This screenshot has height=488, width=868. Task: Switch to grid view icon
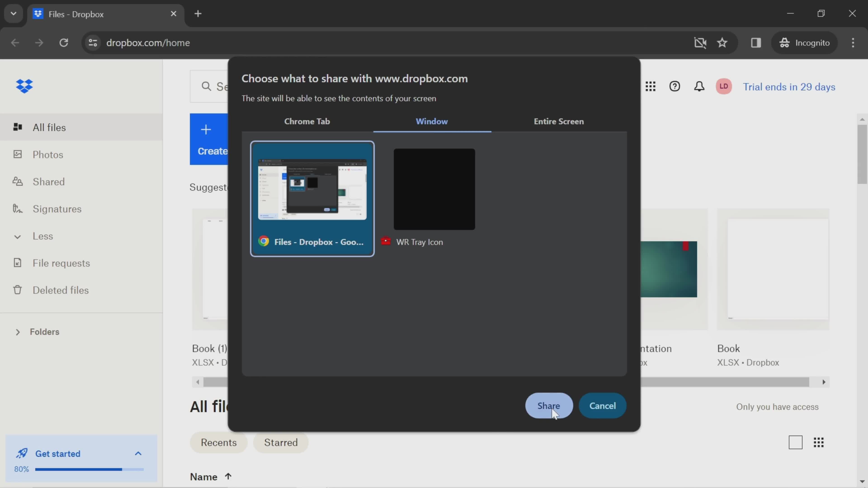pos(819,443)
